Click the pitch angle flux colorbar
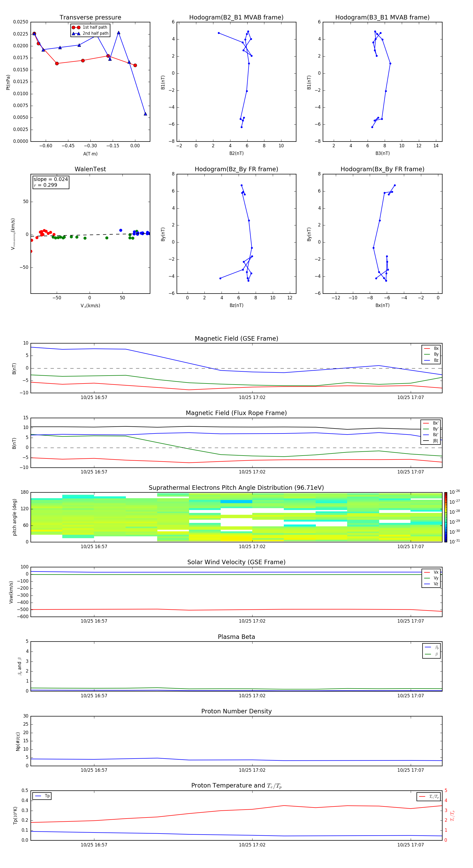 (x=446, y=517)
